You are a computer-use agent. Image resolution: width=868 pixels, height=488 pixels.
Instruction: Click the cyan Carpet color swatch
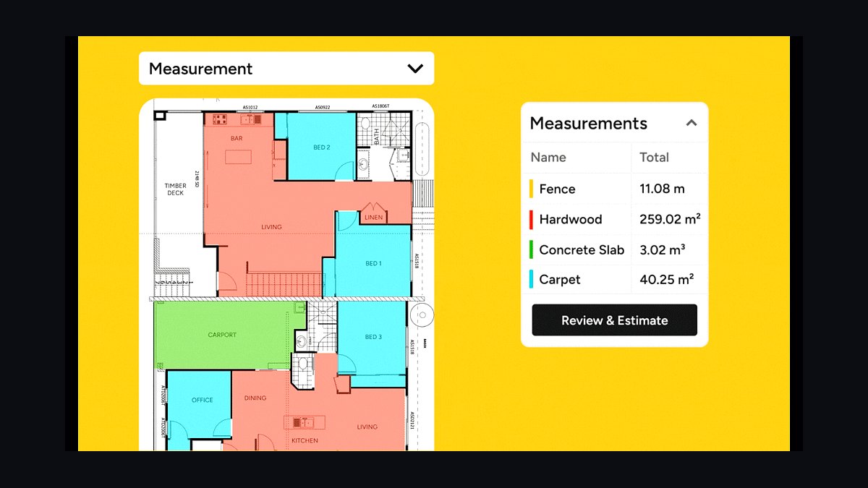coord(532,279)
